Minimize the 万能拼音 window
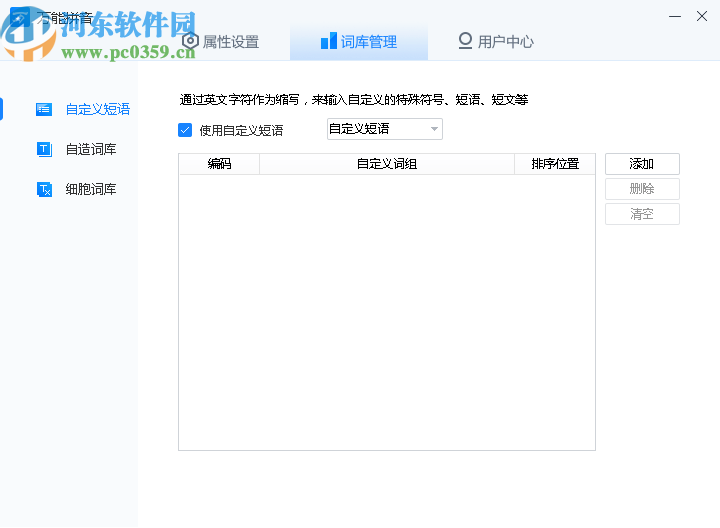This screenshot has width=720, height=528. (675, 17)
